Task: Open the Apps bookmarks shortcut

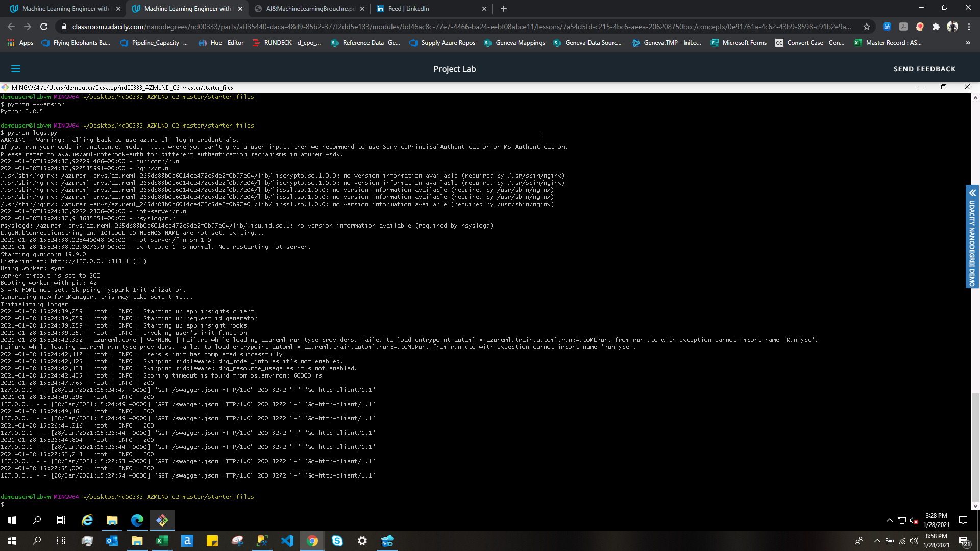Action: 20,43
